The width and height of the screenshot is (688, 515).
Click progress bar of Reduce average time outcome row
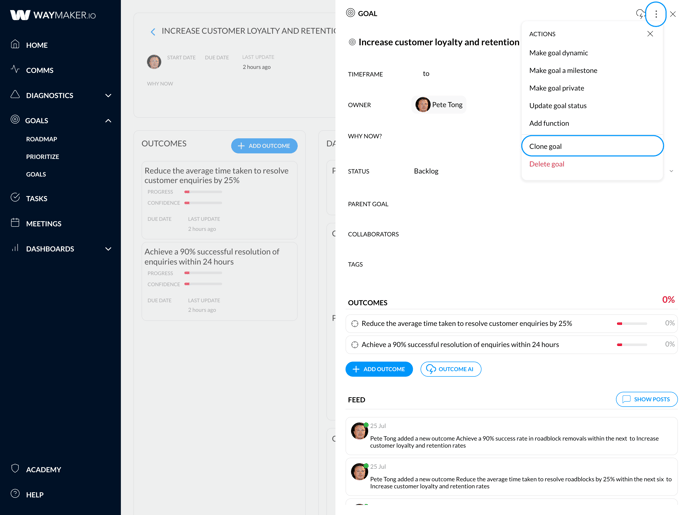[632, 324]
